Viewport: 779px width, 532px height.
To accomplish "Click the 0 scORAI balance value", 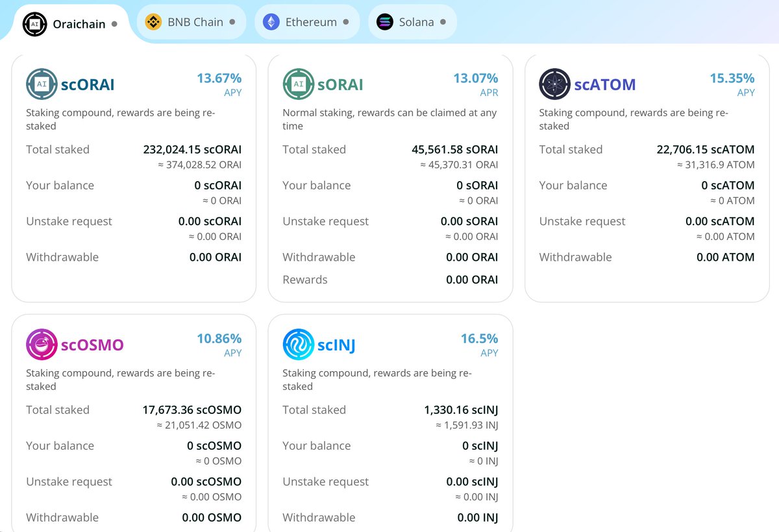I will tap(218, 186).
